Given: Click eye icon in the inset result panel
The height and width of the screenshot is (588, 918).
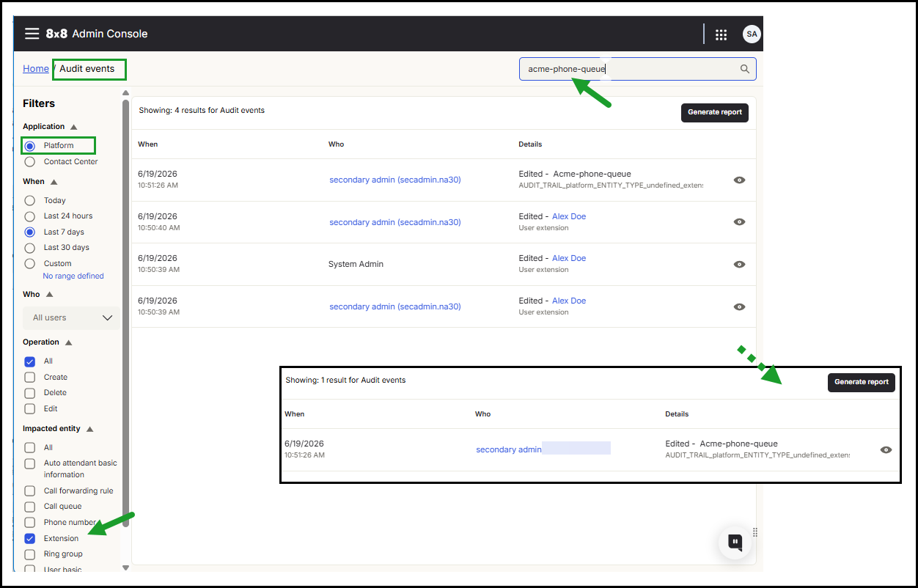Looking at the screenshot, I should pyautogui.click(x=886, y=449).
